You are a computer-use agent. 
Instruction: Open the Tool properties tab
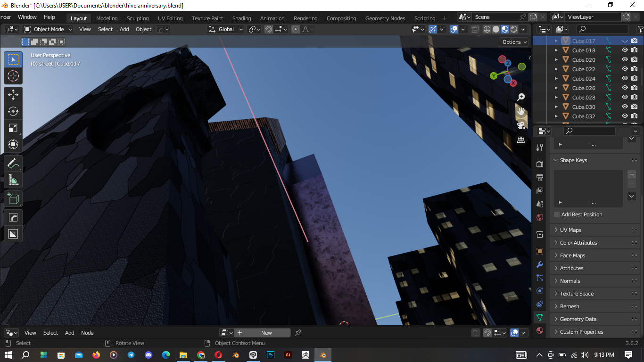[x=540, y=148]
